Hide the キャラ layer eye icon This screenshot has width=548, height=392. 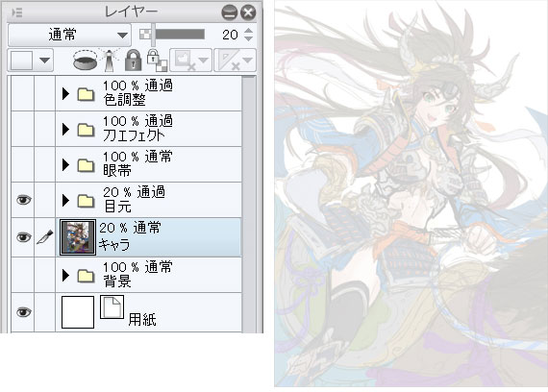coord(23,237)
